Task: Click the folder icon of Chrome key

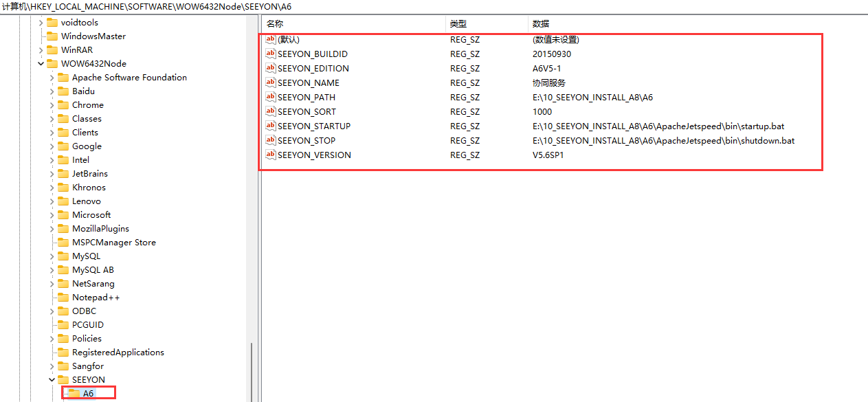Action: coord(63,104)
